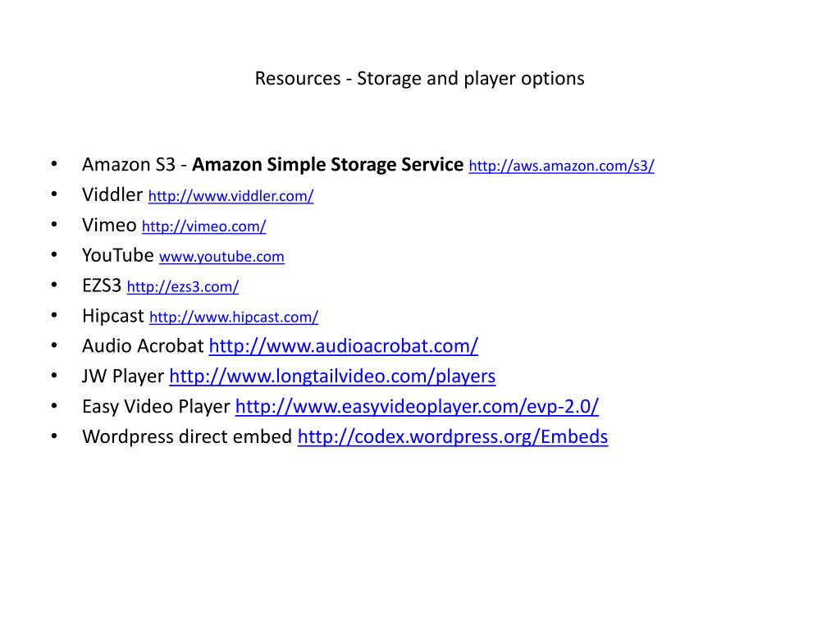Click the longtailvideo.com/players link
840x630 pixels.
click(x=332, y=377)
